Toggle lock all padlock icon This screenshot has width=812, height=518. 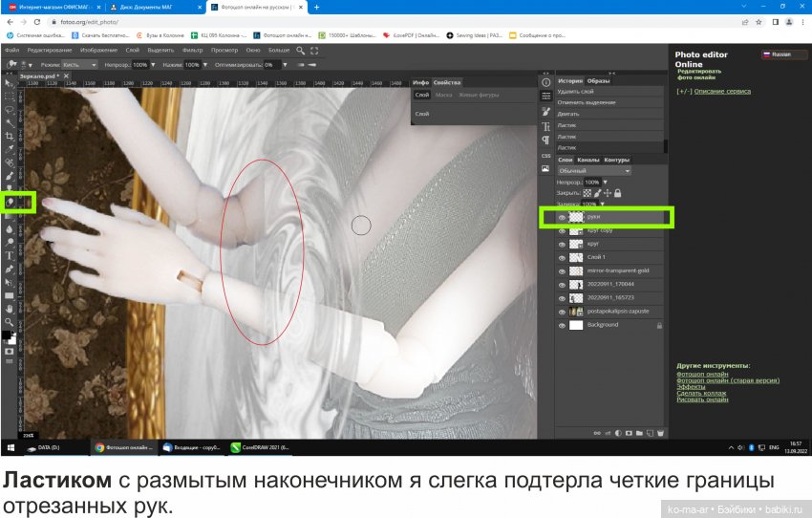pyautogui.click(x=618, y=193)
